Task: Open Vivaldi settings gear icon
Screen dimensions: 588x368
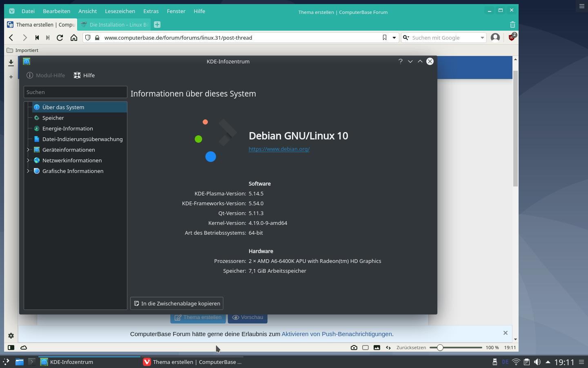Action: 11,336
